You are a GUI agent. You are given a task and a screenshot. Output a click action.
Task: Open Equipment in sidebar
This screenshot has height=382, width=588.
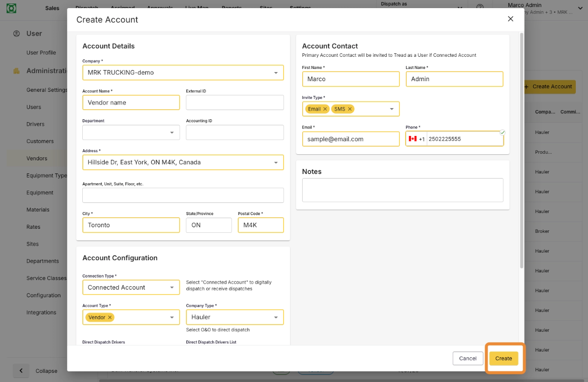click(x=40, y=193)
